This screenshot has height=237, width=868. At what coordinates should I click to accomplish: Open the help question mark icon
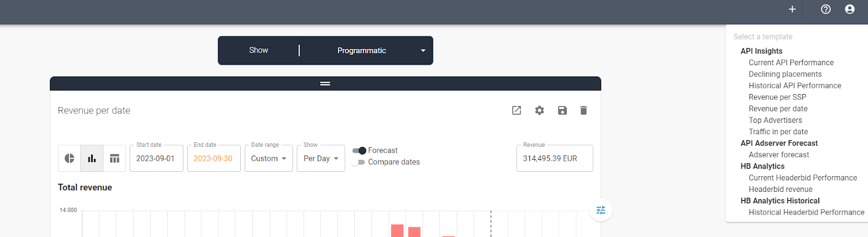pos(826,9)
